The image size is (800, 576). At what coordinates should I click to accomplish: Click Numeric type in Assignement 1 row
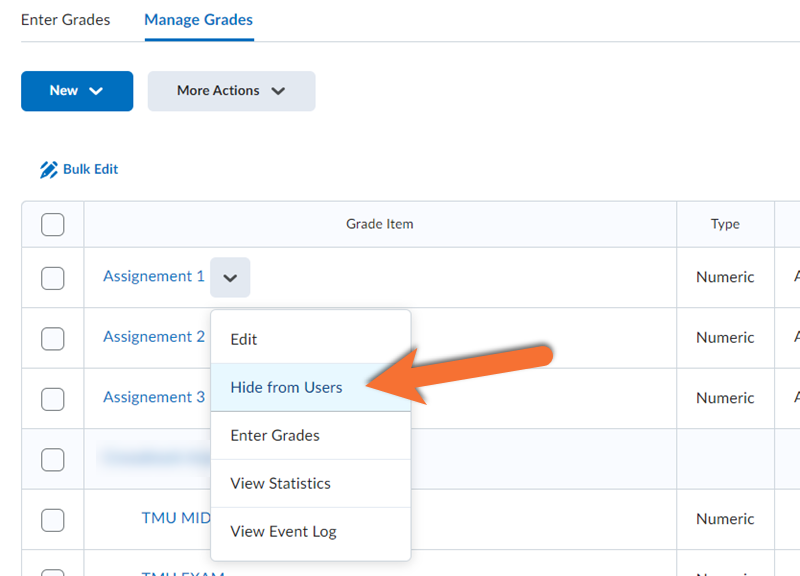point(725,277)
